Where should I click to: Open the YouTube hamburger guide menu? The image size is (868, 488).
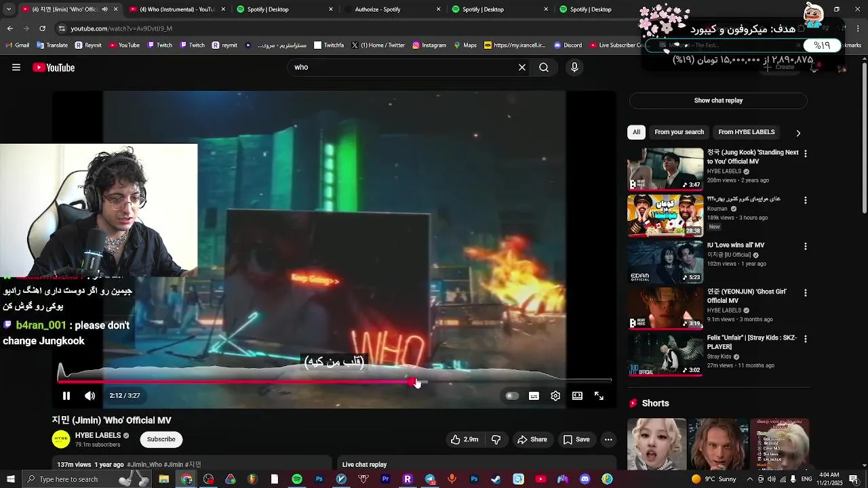[x=16, y=67]
